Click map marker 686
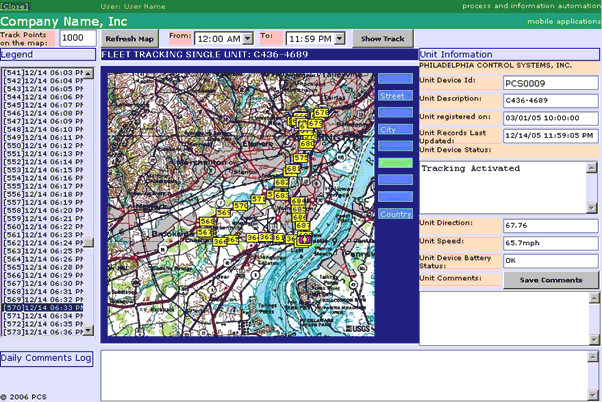This screenshot has width=602, height=402. click(x=299, y=218)
